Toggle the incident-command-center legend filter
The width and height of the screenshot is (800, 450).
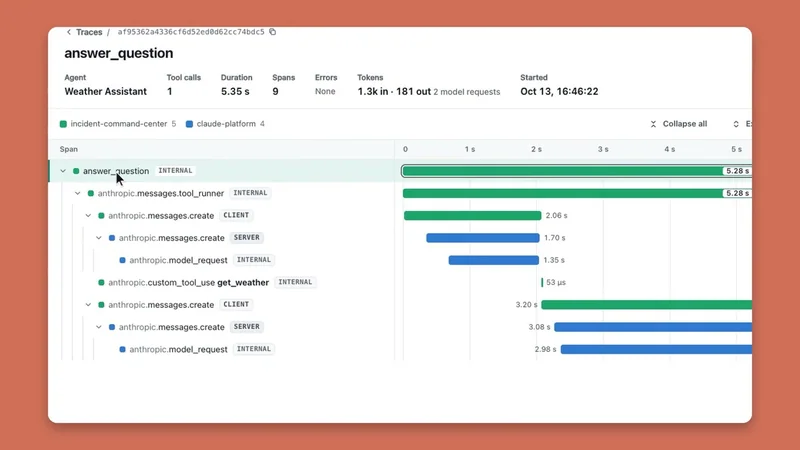(118, 124)
